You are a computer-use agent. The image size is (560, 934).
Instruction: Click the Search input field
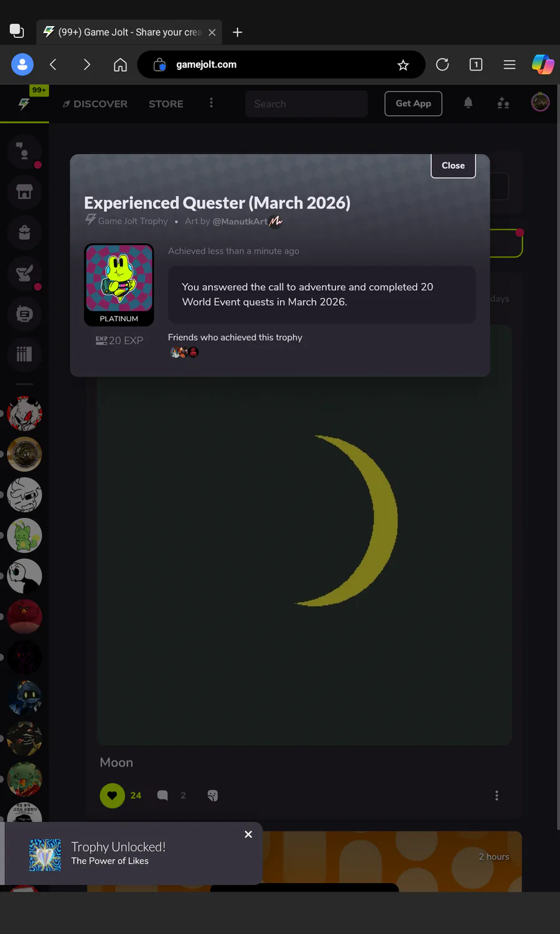[307, 104]
